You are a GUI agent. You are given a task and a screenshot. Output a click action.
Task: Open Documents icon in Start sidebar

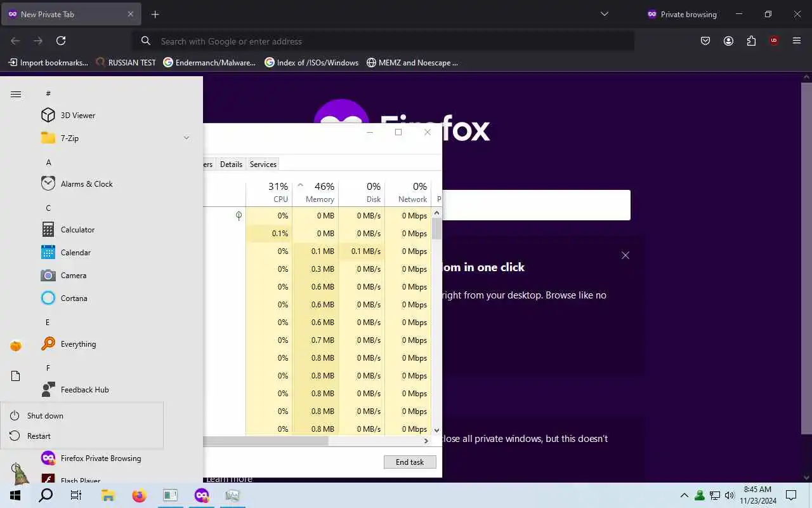click(x=16, y=376)
